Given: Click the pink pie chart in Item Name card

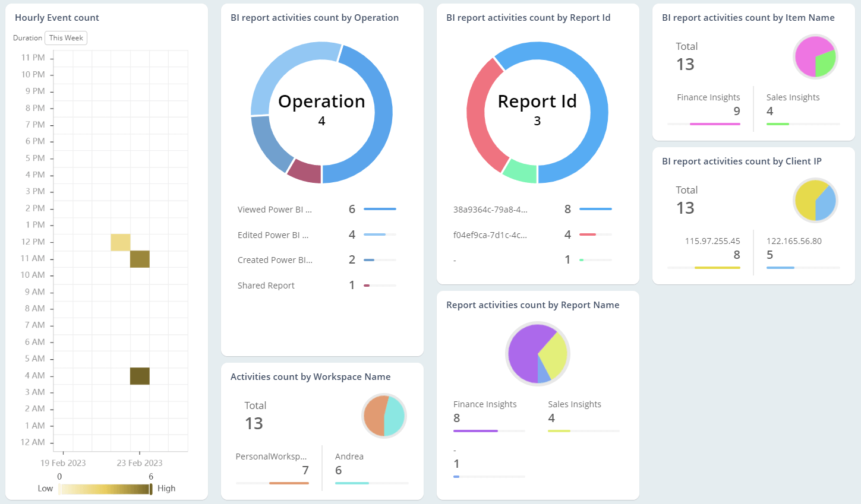Looking at the screenshot, I should coord(815,56).
